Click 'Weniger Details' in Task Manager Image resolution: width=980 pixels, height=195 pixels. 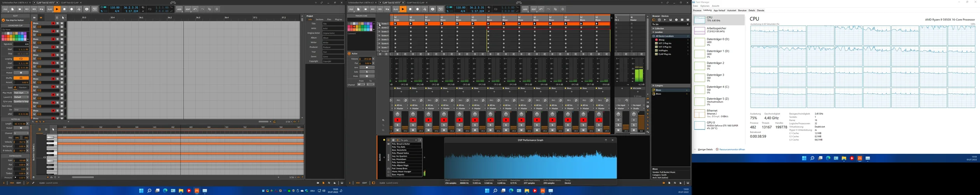[705, 149]
